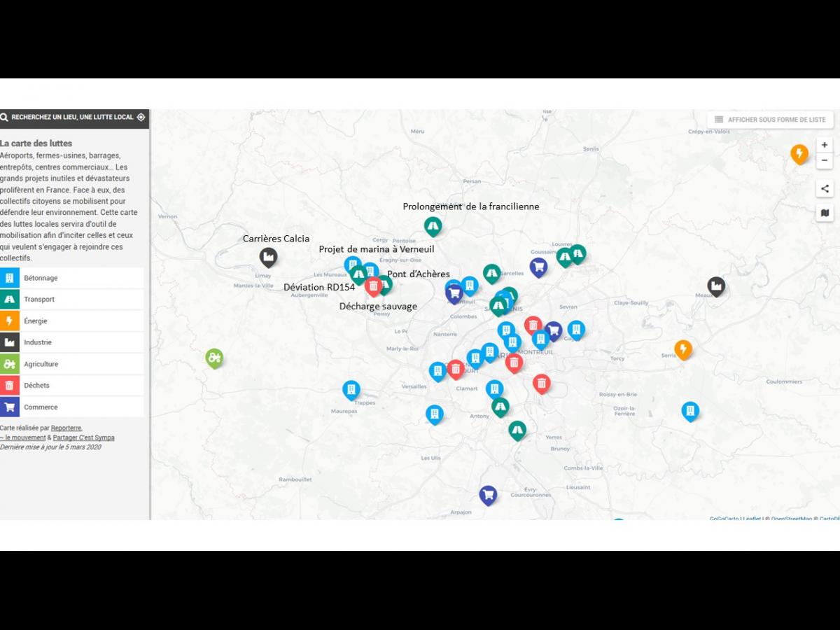Click the geolocation target icon in search bar

(141, 118)
